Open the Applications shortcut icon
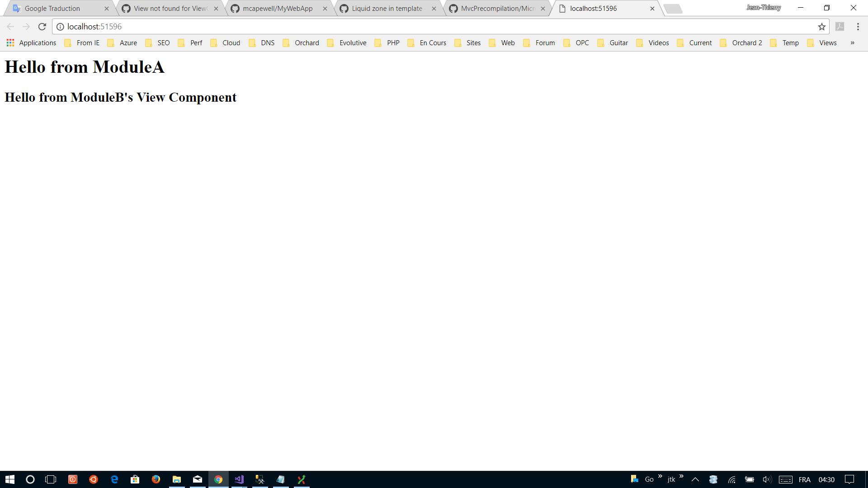 tap(10, 43)
